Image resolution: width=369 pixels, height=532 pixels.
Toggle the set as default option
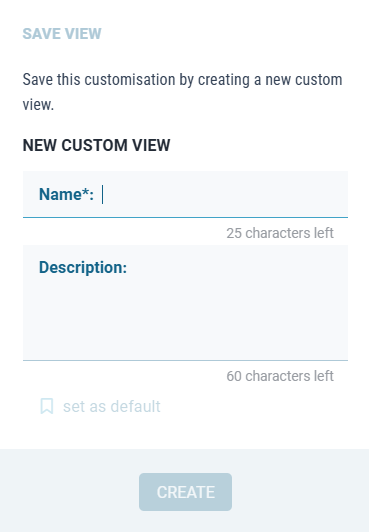100,406
